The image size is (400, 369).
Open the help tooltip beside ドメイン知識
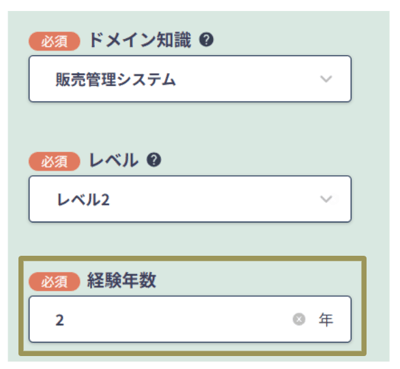click(x=206, y=40)
